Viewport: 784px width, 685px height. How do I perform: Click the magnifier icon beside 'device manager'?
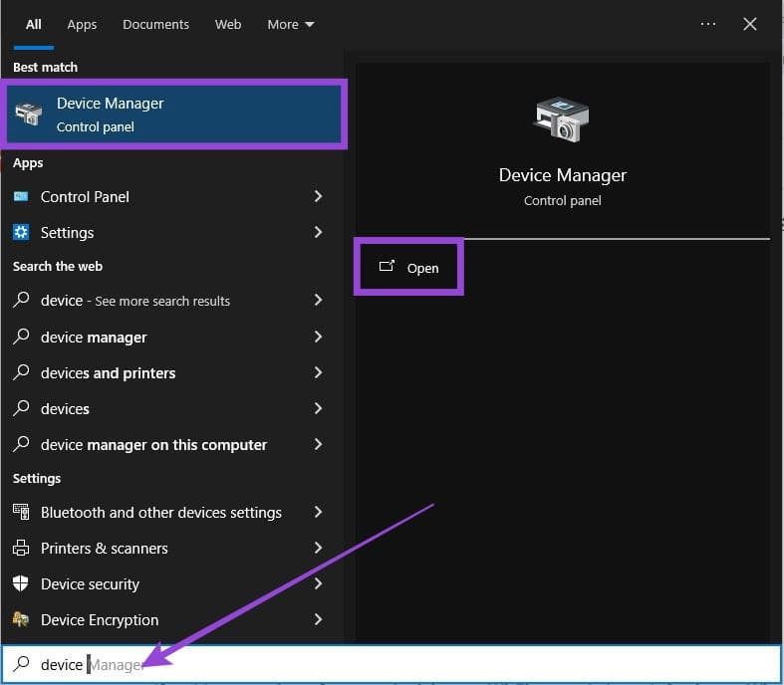tap(21, 337)
